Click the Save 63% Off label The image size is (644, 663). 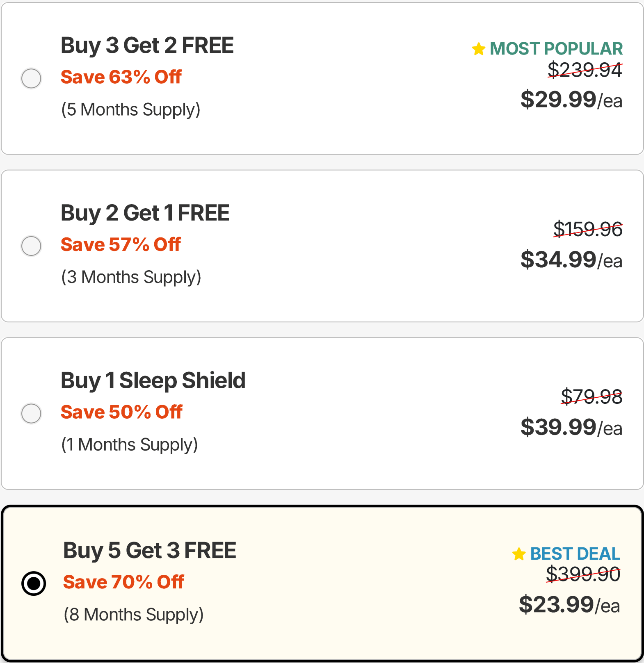click(x=121, y=77)
